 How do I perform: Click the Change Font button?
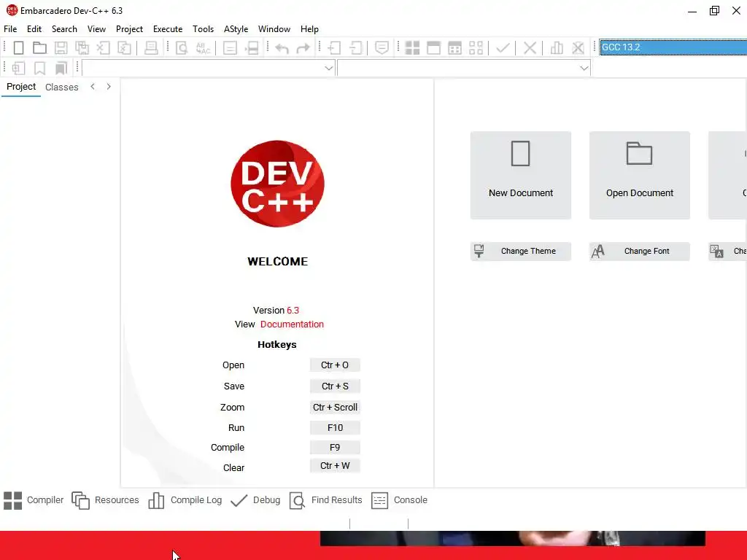(x=639, y=251)
